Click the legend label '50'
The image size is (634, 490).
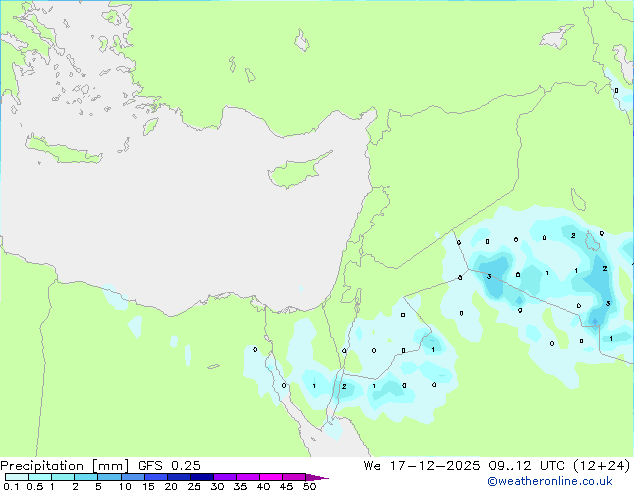pos(309,486)
